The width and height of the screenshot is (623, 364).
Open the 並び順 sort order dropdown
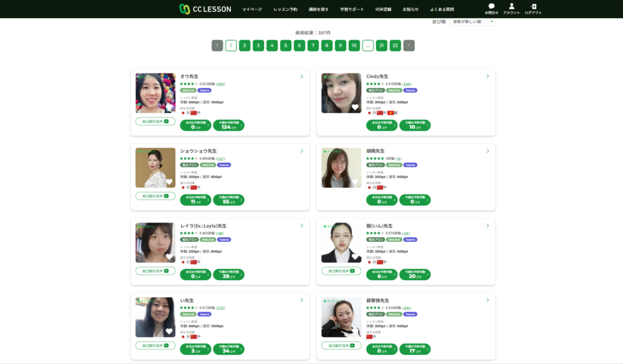(x=472, y=22)
